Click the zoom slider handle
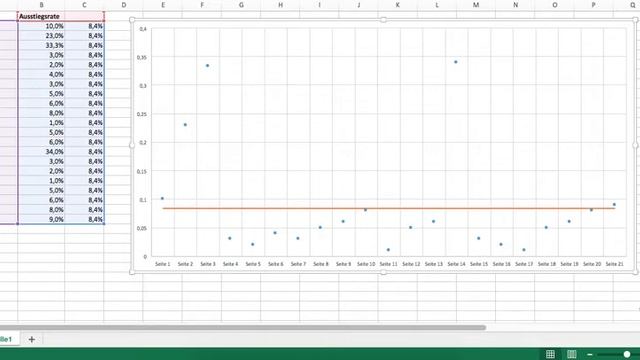The height and width of the screenshot is (360, 640). click(627, 354)
